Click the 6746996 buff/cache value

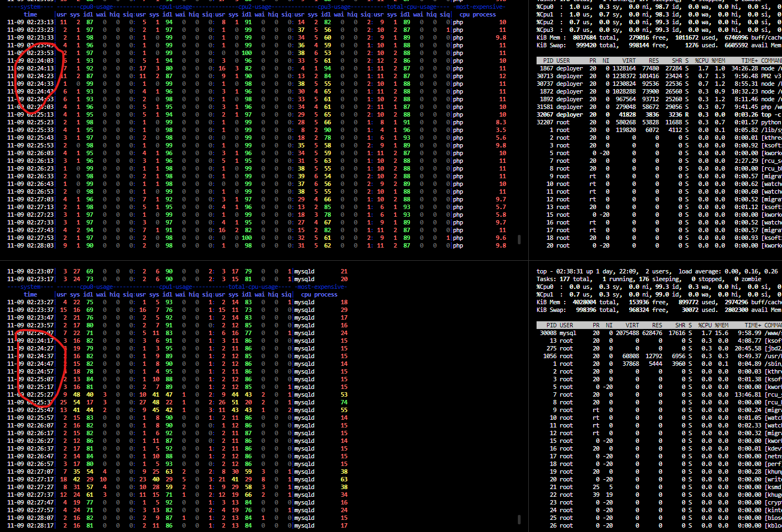tap(737, 37)
